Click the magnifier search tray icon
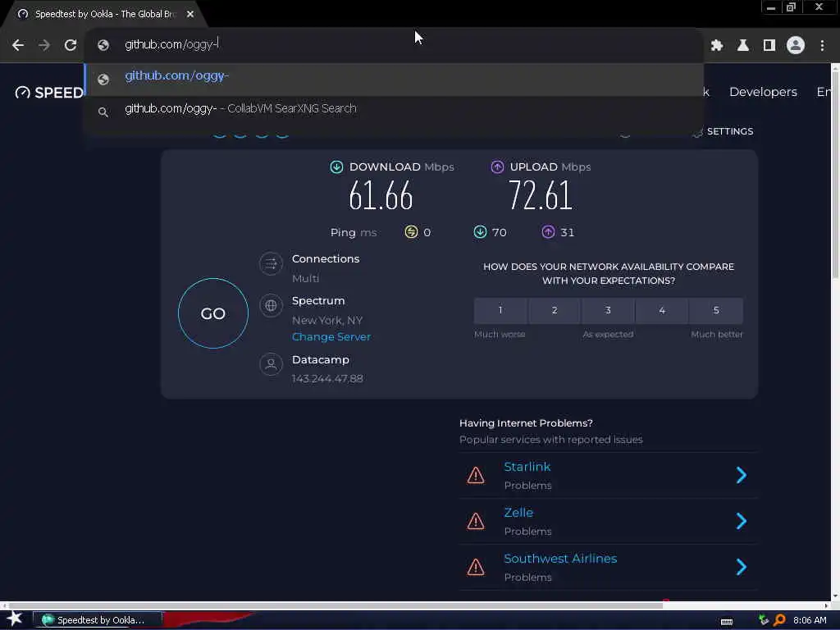Image resolution: width=840 pixels, height=630 pixels. click(x=779, y=620)
